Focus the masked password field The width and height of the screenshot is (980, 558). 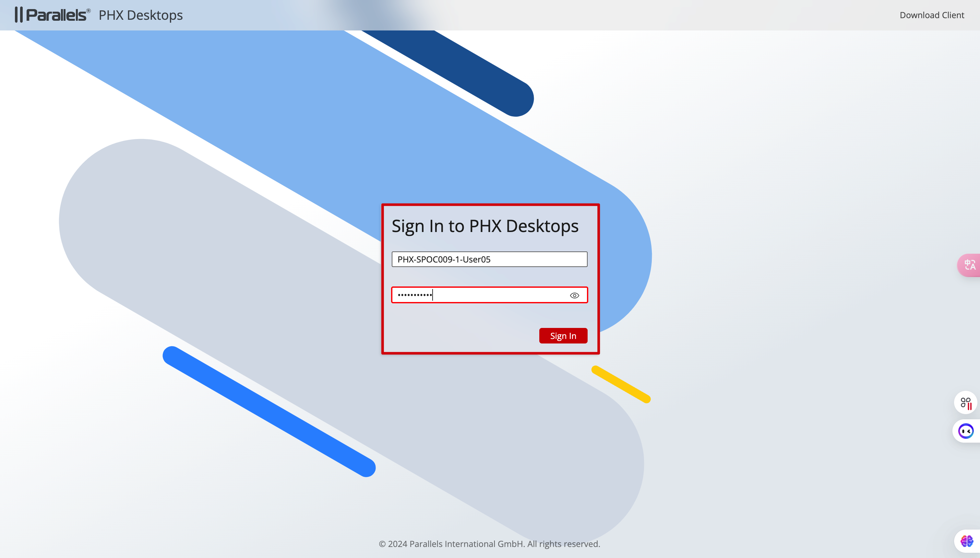[489, 295]
